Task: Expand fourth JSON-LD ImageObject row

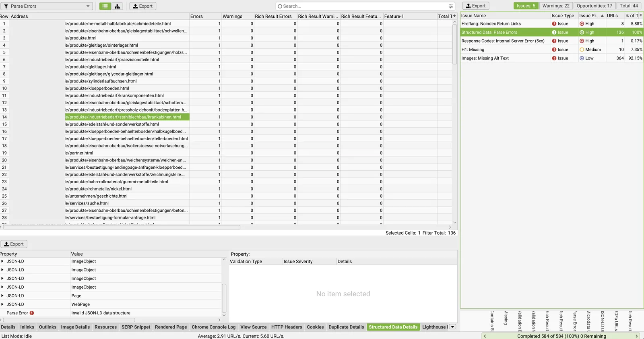Action: [x=2, y=287]
